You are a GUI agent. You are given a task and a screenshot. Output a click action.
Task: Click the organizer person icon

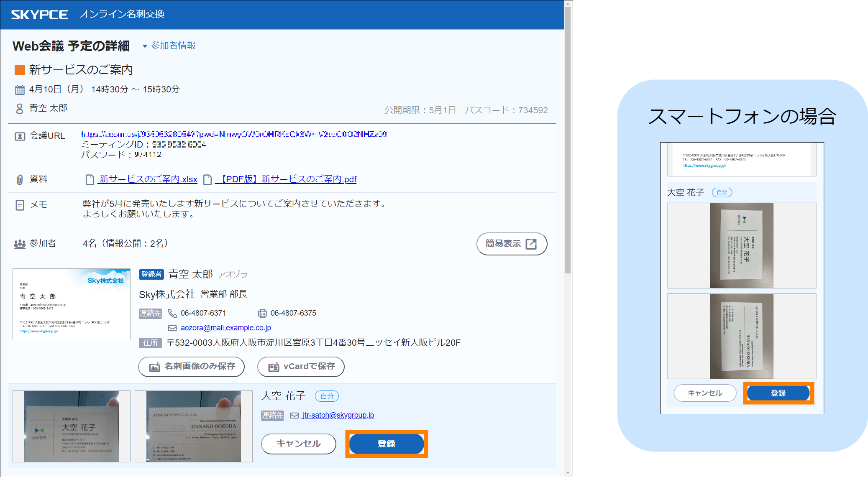tap(20, 109)
